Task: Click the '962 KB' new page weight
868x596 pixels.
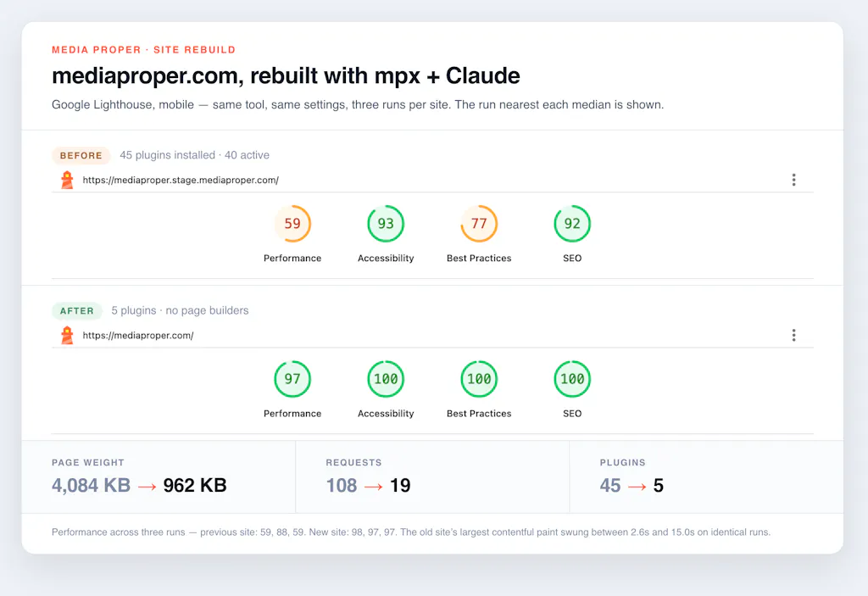Action: click(x=195, y=485)
